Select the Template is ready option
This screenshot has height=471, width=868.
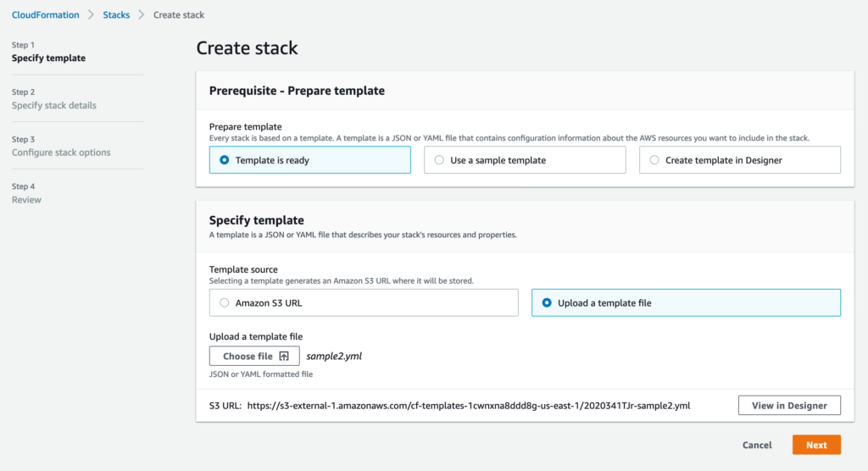(x=225, y=160)
